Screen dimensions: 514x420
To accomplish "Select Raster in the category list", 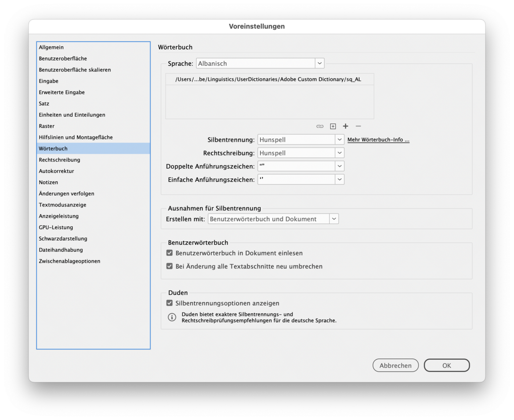I will [x=93, y=126].
